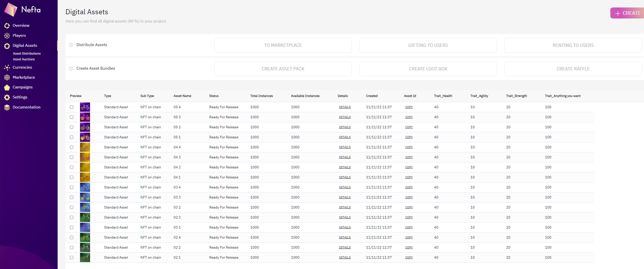
Task: Open DETAILS link for asset 05 3
Action: click(345, 117)
